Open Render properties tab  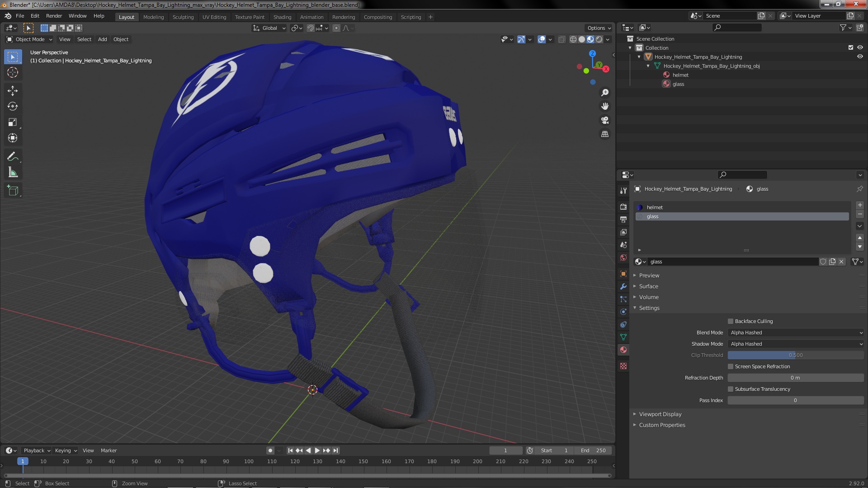click(623, 206)
